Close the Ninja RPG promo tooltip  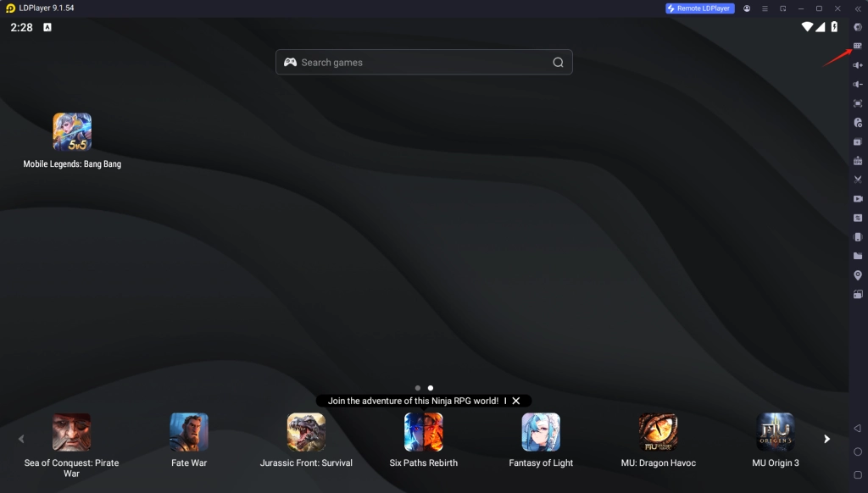[516, 401]
